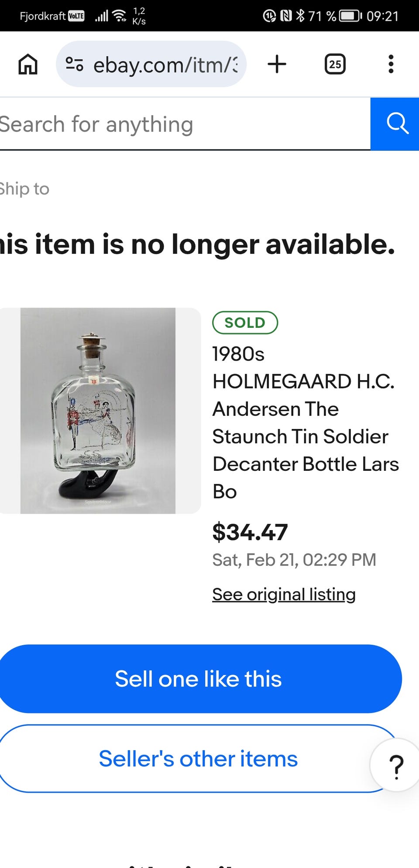
Task: Tap the Bluetooth icon in status bar
Action: [300, 16]
